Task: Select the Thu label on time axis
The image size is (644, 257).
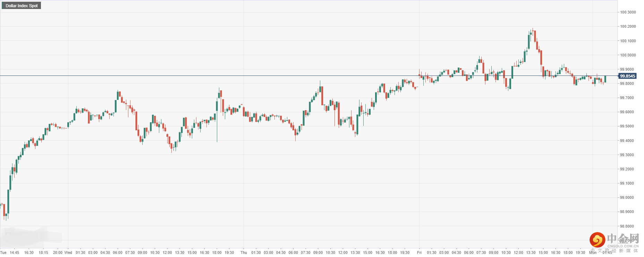Action: (244, 252)
